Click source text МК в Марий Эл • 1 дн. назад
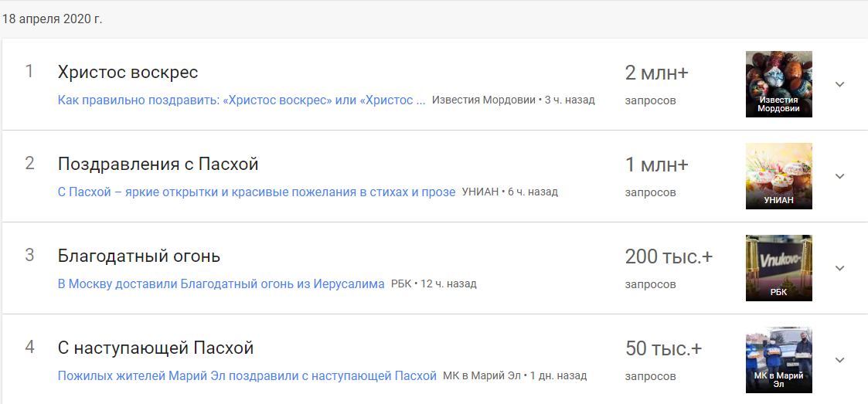This screenshot has height=404, width=868. (515, 375)
